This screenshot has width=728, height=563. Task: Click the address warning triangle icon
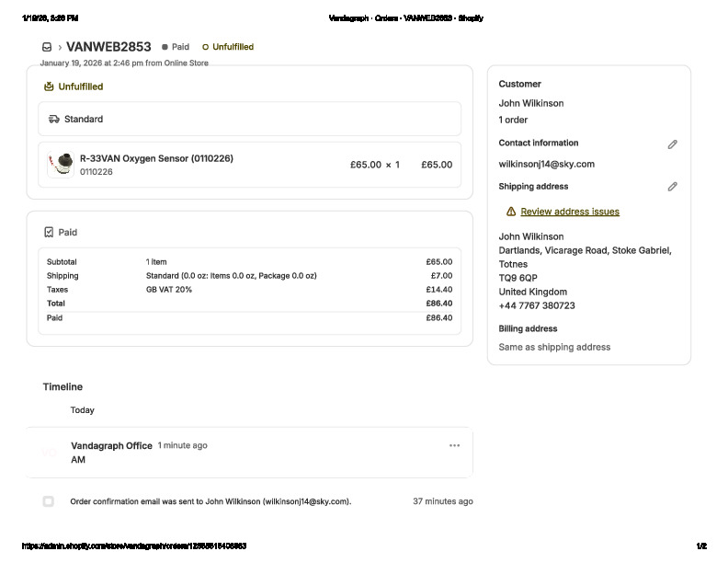511,212
